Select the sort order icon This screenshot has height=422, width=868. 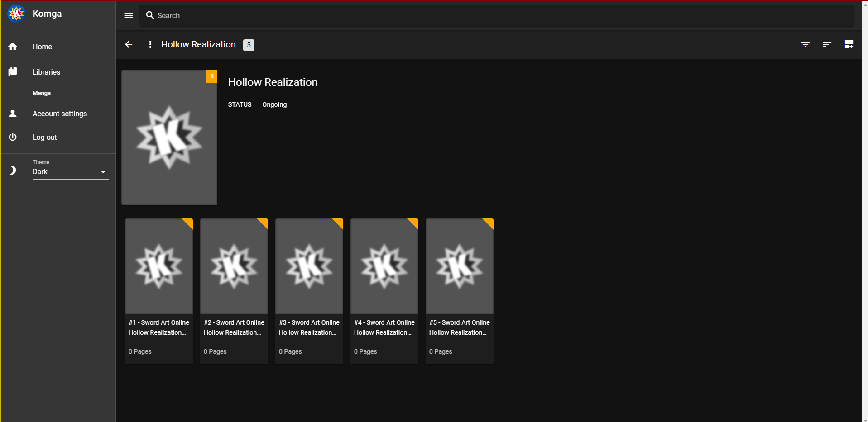pyautogui.click(x=827, y=44)
